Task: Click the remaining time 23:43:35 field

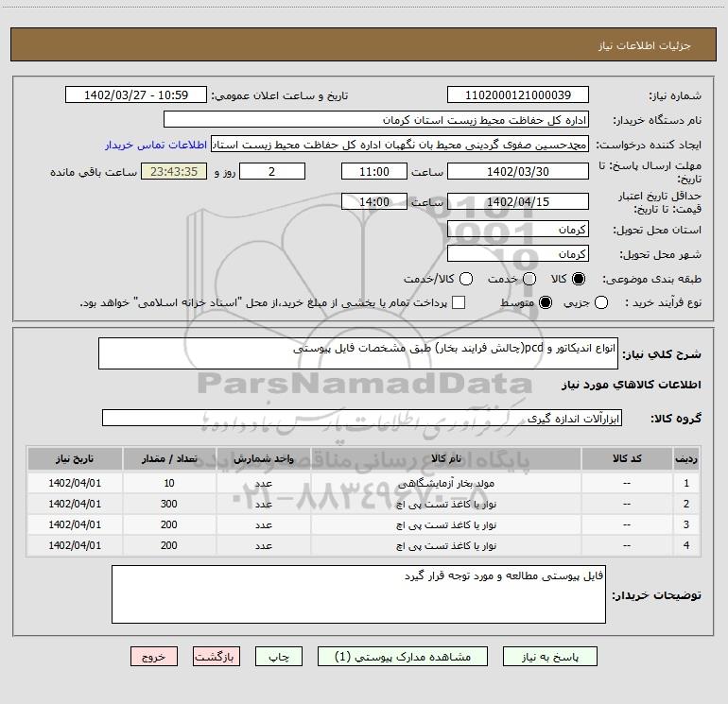Action: click(174, 171)
